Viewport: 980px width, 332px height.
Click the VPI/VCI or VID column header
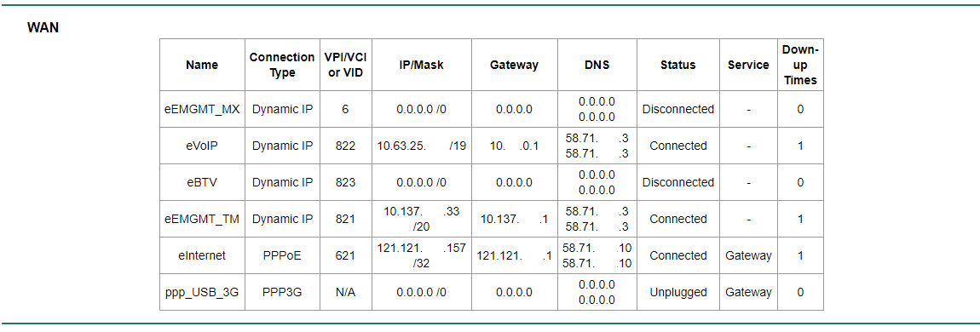(x=345, y=65)
